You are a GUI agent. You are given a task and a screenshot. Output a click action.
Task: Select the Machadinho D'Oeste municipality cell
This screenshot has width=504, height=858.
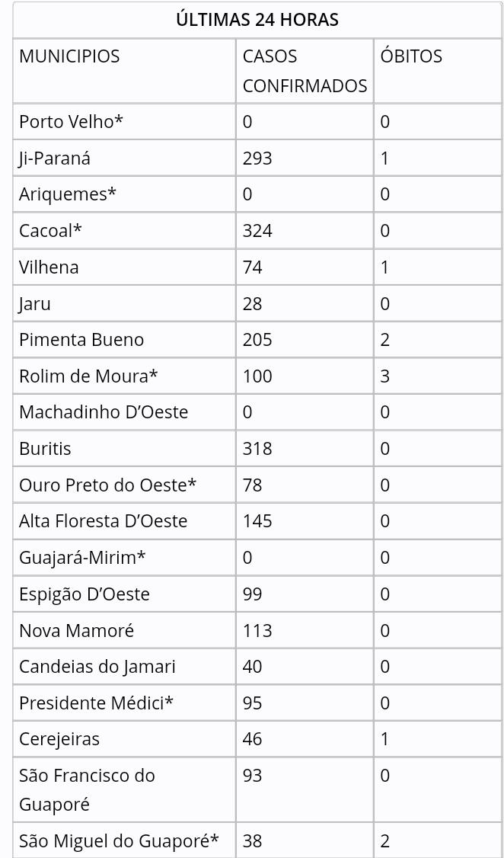pos(104,412)
